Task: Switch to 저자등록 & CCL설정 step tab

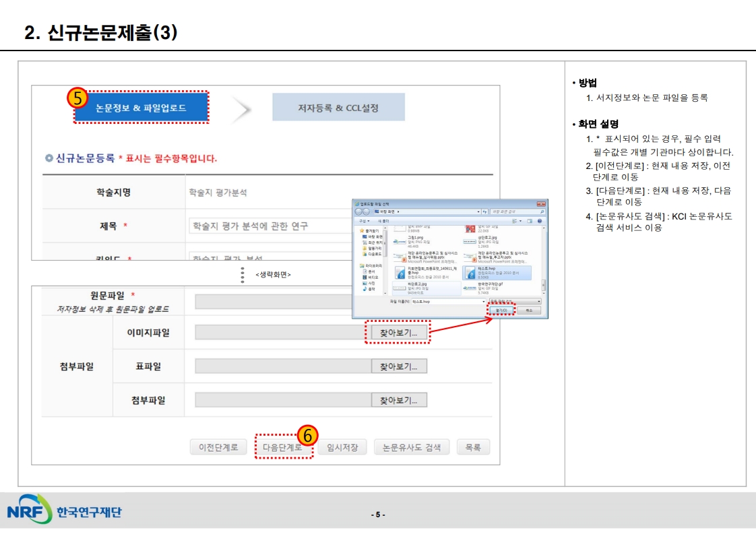Action: (x=338, y=108)
